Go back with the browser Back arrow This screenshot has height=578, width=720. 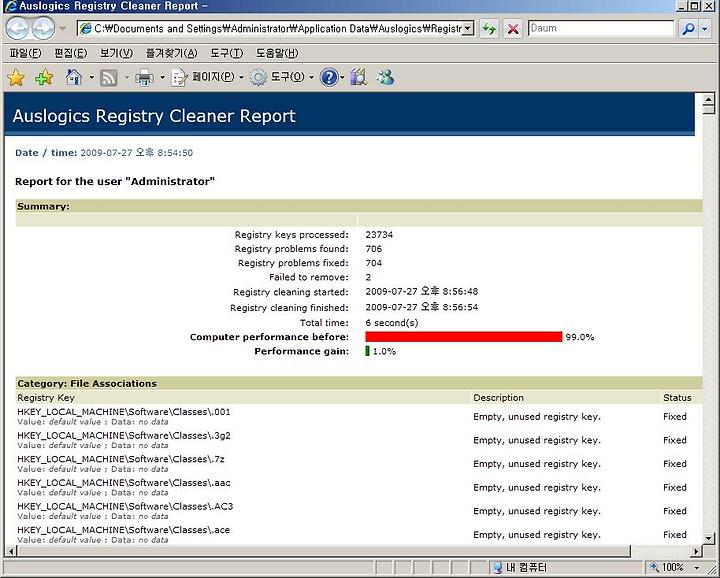pos(17,28)
